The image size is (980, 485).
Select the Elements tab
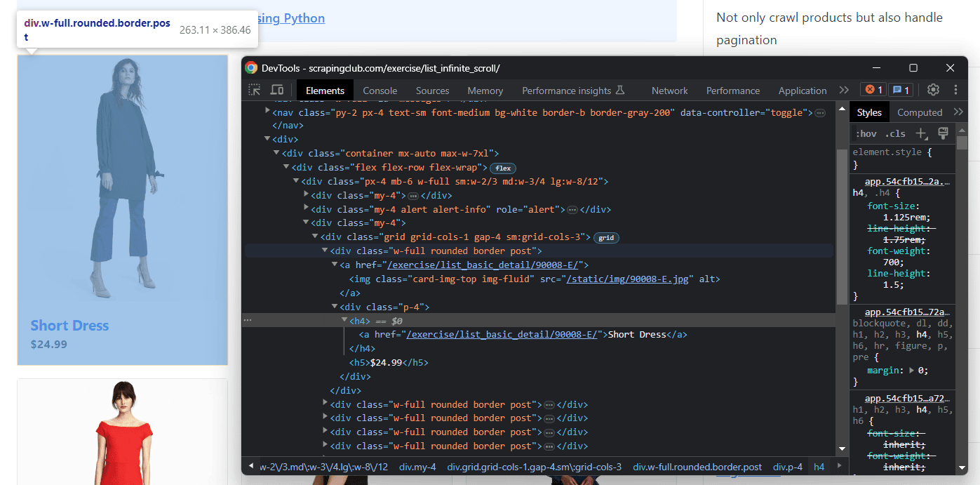pos(325,91)
